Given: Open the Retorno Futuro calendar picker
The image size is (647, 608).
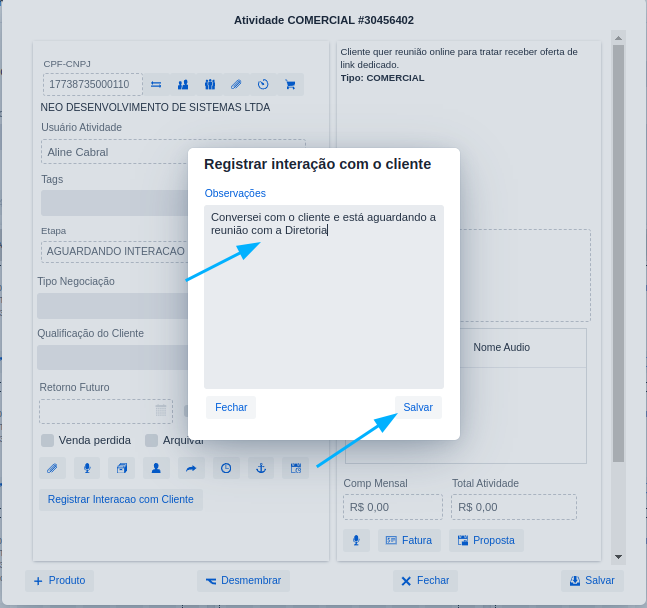Looking at the screenshot, I should [161, 410].
